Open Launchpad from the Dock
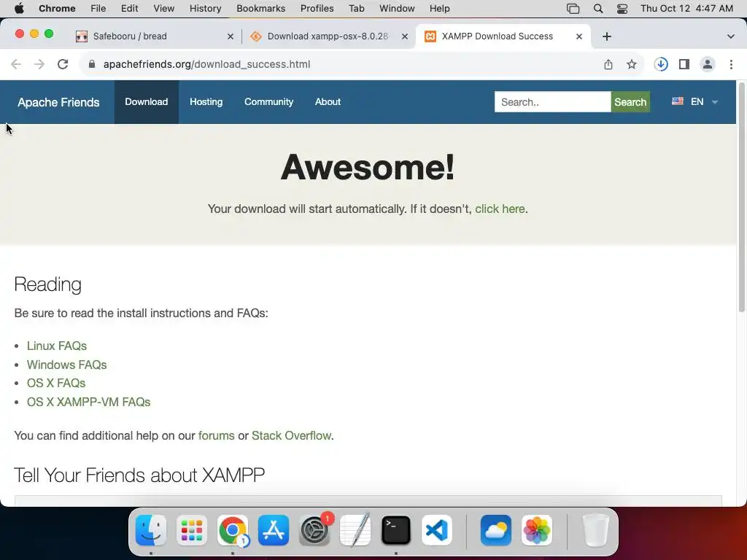 [192, 530]
